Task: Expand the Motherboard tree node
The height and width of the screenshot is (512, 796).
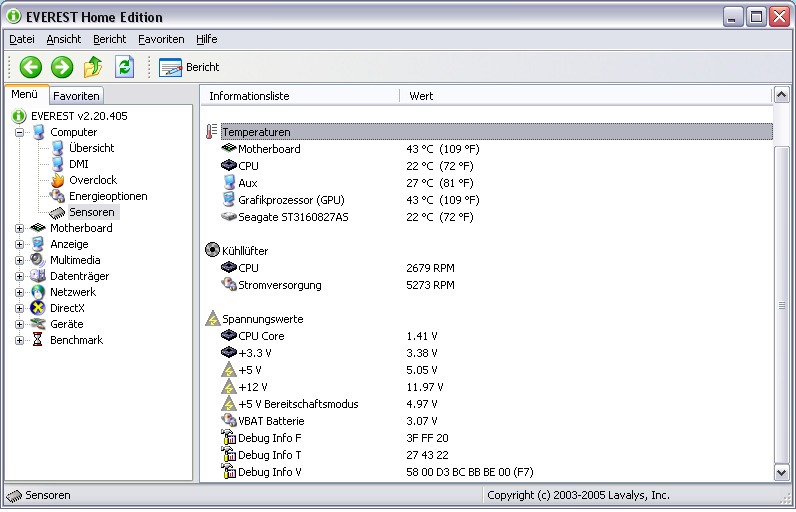Action: pyautogui.click(x=19, y=228)
